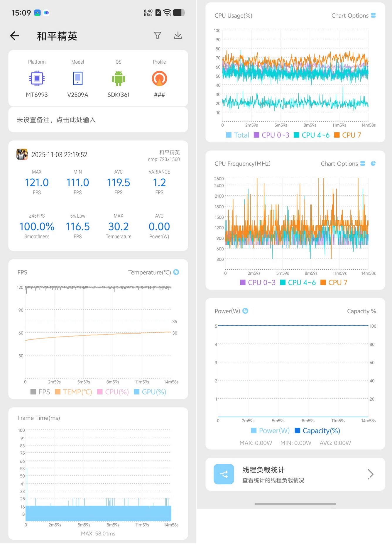Tap the cyan CPU 4~6 swatch in frequency legend
The width and height of the screenshot is (392, 545).
pyautogui.click(x=283, y=282)
